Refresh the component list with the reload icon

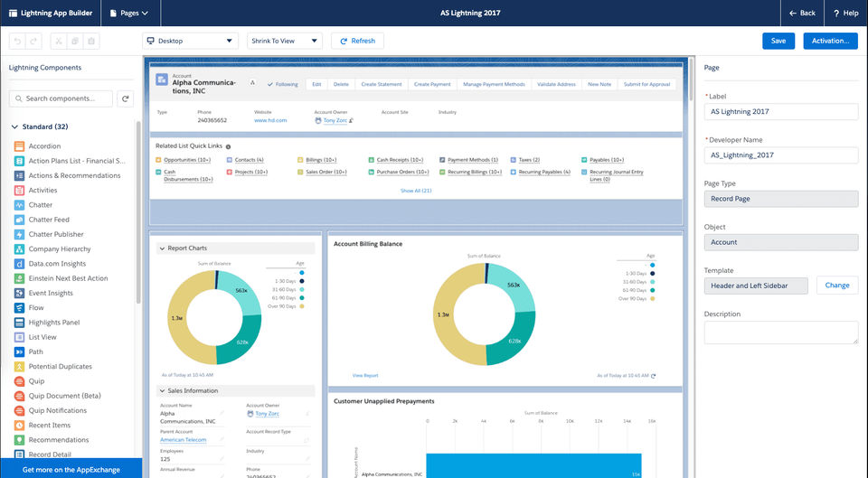click(125, 98)
